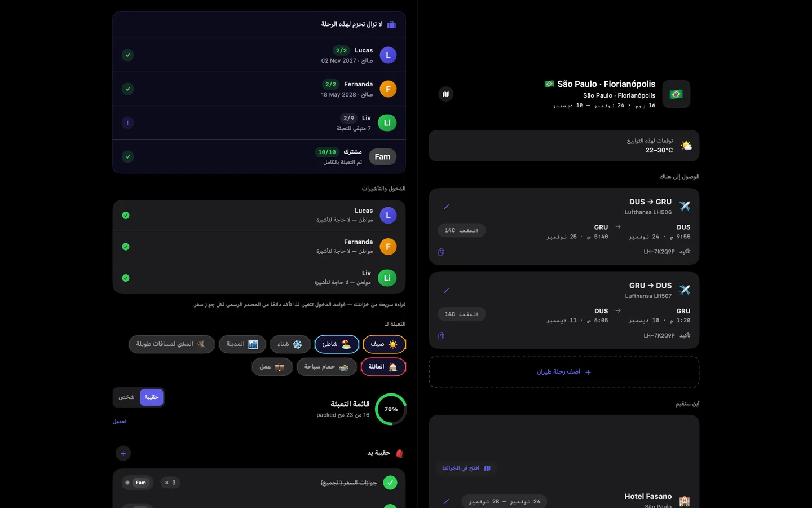This screenshot has width=812, height=508.
Task: Click the × 3 quantity chip
Action: 170,483
